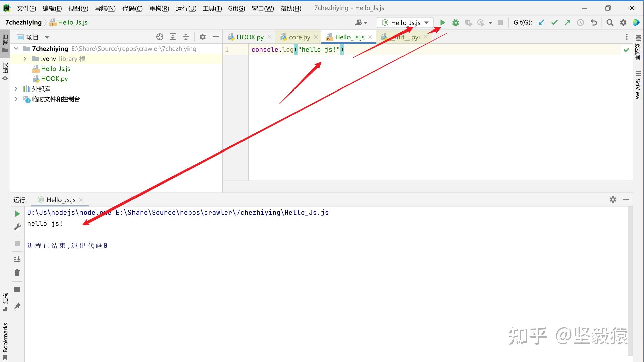This screenshot has height=362, width=644.
Task: Toggle the pin tab icon in run panel
Action: pyautogui.click(x=17, y=306)
